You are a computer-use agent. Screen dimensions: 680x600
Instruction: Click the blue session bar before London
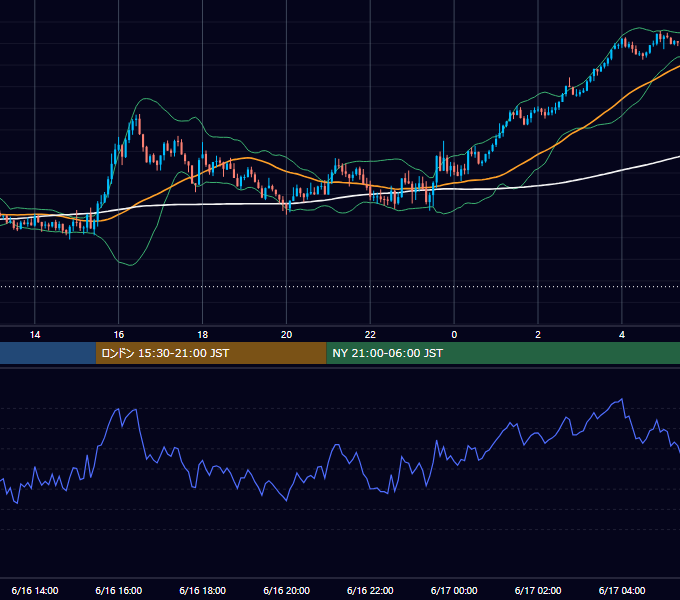[x=48, y=353]
